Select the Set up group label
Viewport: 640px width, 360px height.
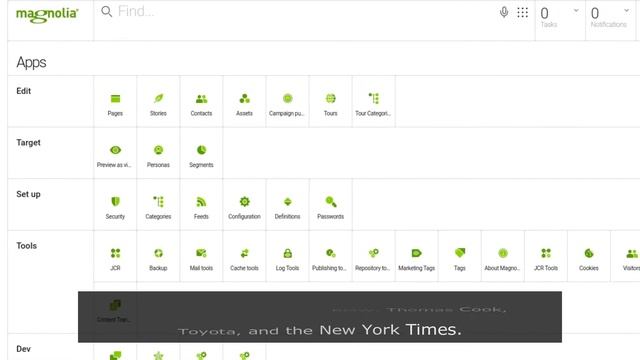(x=28, y=194)
